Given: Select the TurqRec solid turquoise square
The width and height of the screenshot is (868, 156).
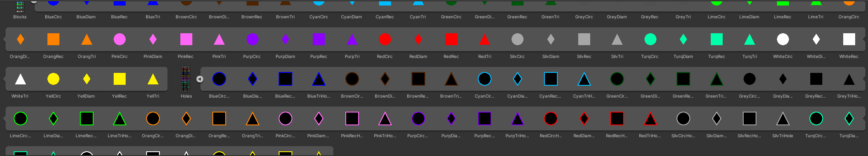Looking at the screenshot, I should point(717,39).
